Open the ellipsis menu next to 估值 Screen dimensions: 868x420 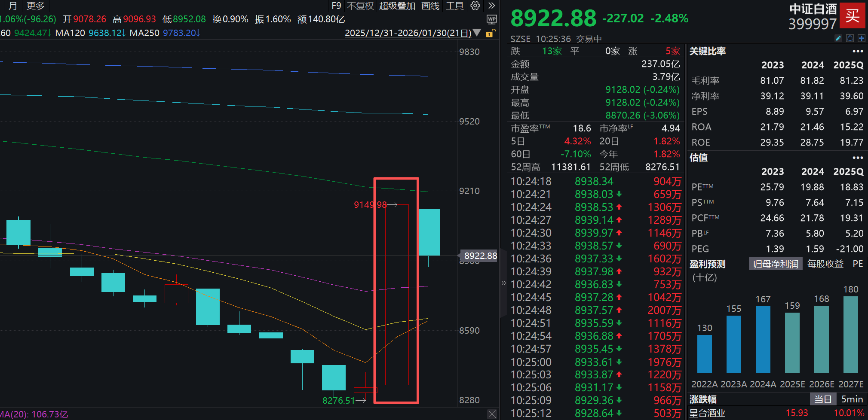point(859,158)
